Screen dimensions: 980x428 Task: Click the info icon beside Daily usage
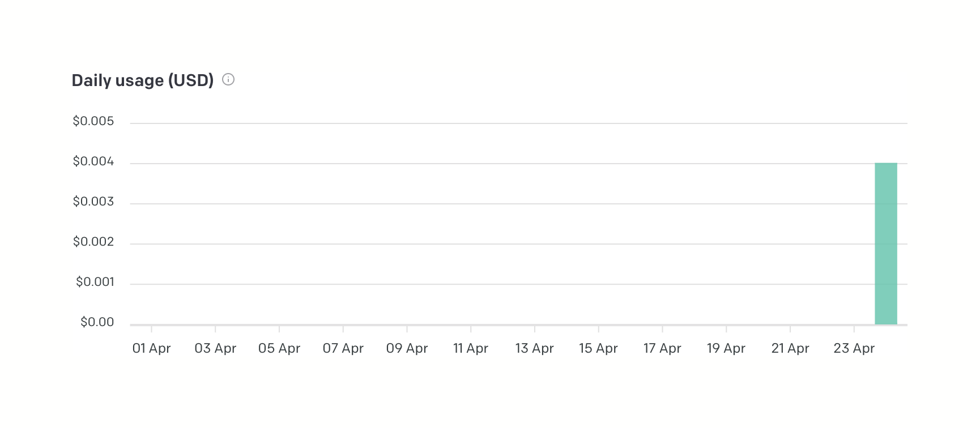pos(228,80)
